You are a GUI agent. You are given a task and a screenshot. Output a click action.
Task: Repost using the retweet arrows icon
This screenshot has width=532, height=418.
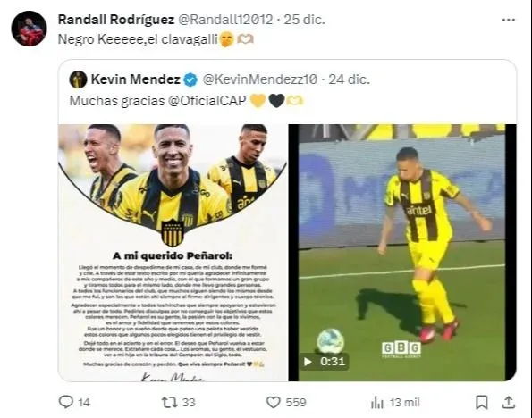pos(169,403)
